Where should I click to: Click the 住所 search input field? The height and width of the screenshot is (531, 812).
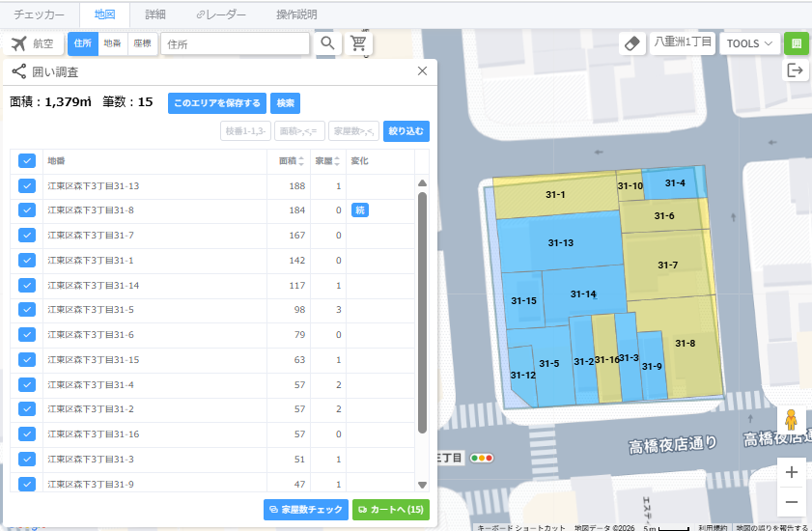236,44
